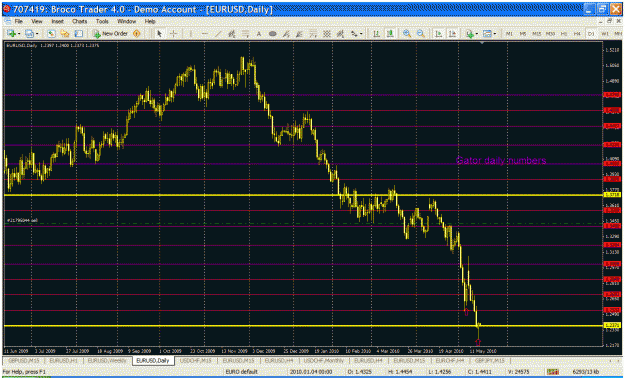Open the Window menu
The height and width of the screenshot is (378, 625).
pyautogui.click(x=126, y=21)
